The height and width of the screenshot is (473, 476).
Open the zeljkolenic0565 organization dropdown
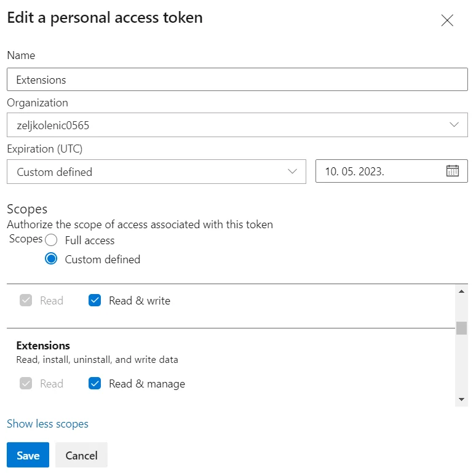[x=237, y=125]
